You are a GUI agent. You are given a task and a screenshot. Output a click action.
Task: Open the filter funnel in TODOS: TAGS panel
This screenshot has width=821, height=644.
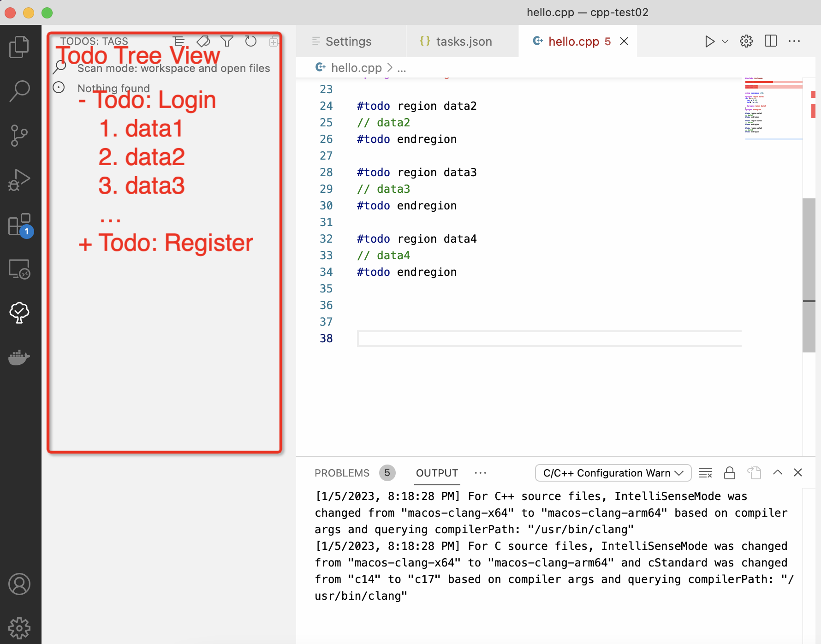point(226,41)
